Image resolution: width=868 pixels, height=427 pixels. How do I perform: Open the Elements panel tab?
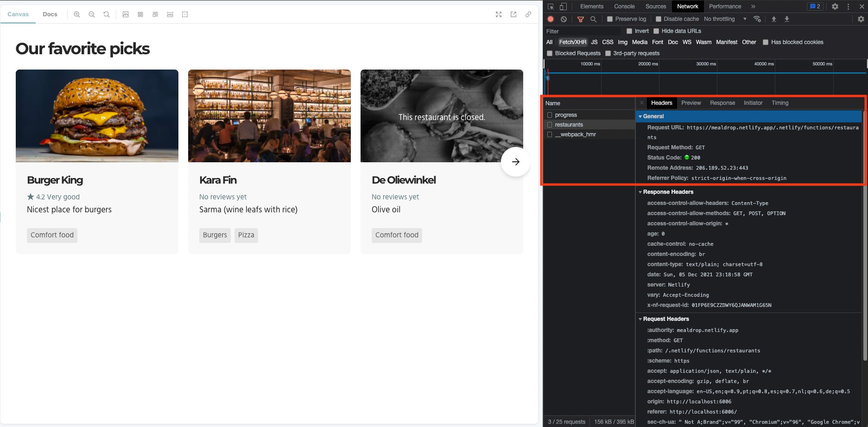point(592,6)
